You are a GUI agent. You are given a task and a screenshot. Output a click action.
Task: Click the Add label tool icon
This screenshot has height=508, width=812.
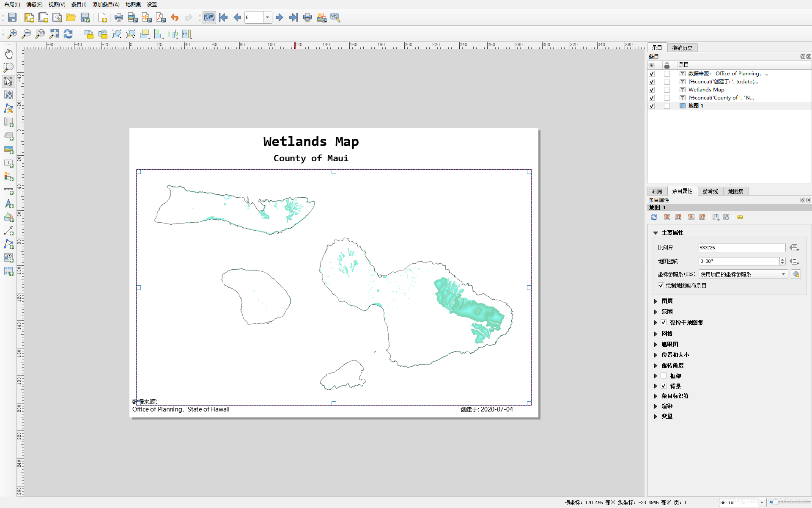coord(8,163)
